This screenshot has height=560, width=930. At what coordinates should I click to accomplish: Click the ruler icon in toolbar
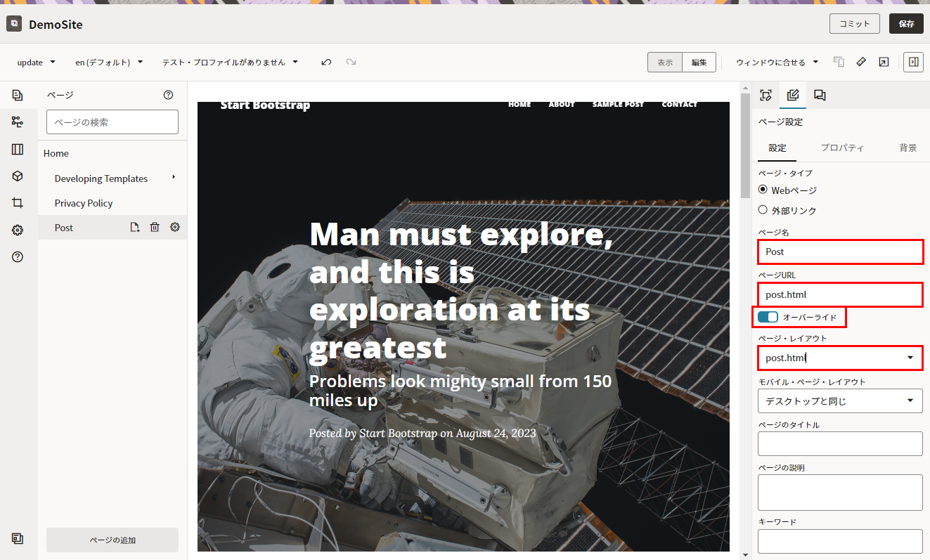pyautogui.click(x=860, y=62)
